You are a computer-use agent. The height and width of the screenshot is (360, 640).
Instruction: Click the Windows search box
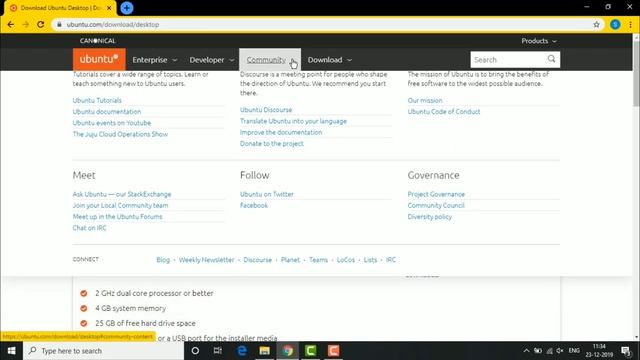pyautogui.click(x=104, y=351)
